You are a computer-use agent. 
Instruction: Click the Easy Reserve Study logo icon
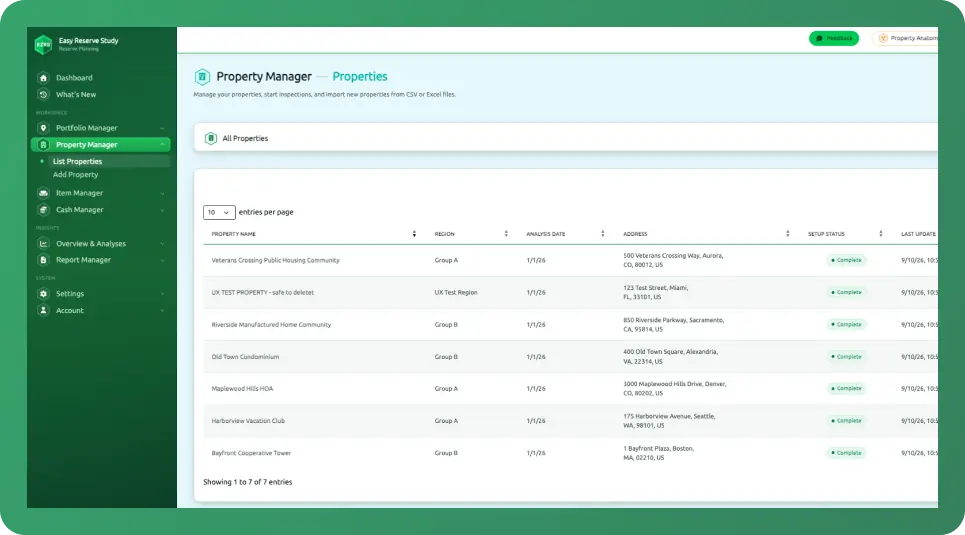43,44
